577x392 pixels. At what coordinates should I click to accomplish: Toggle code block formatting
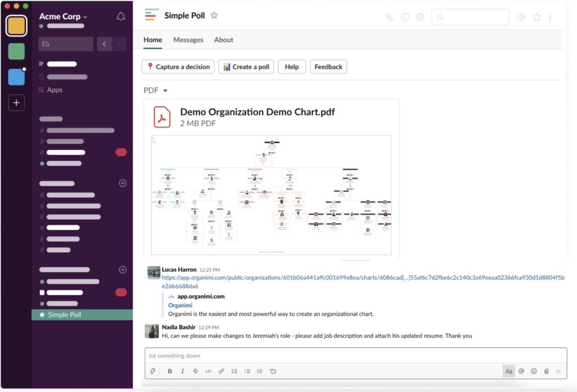tap(273, 371)
